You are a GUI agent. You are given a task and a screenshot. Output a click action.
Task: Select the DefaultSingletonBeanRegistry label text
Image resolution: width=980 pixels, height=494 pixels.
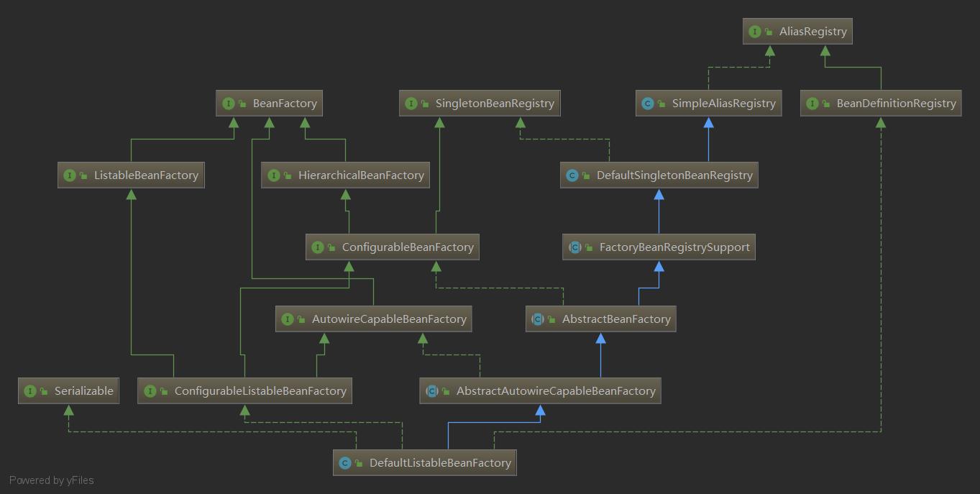[x=674, y=175]
